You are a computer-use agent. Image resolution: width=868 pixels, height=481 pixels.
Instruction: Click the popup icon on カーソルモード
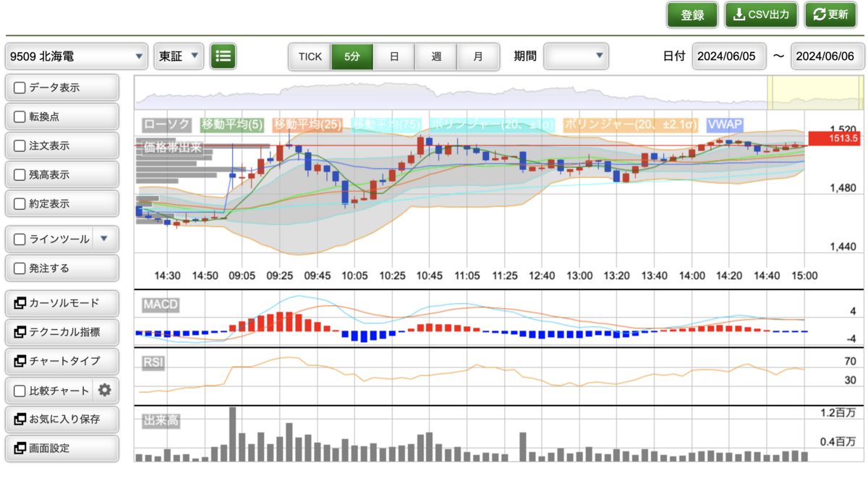(x=20, y=303)
